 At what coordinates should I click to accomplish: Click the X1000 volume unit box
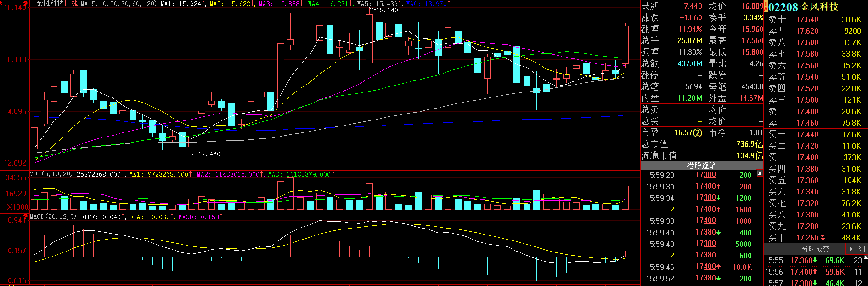tap(17, 207)
